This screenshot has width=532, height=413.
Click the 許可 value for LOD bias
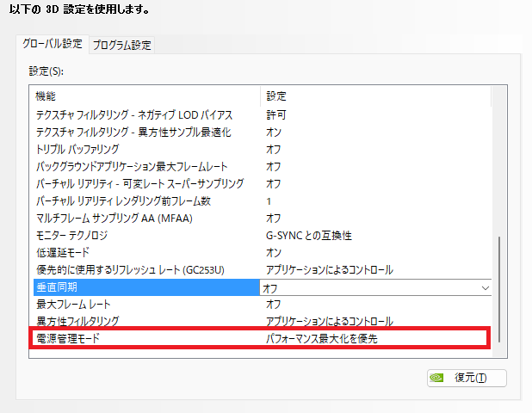(x=275, y=115)
